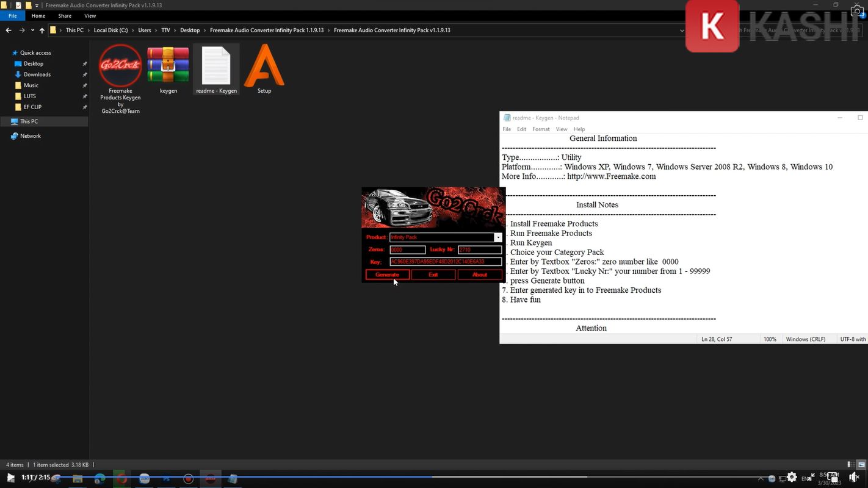Open the Product dropdown arrow
Screen dimensions: 868x488
pos(497,237)
